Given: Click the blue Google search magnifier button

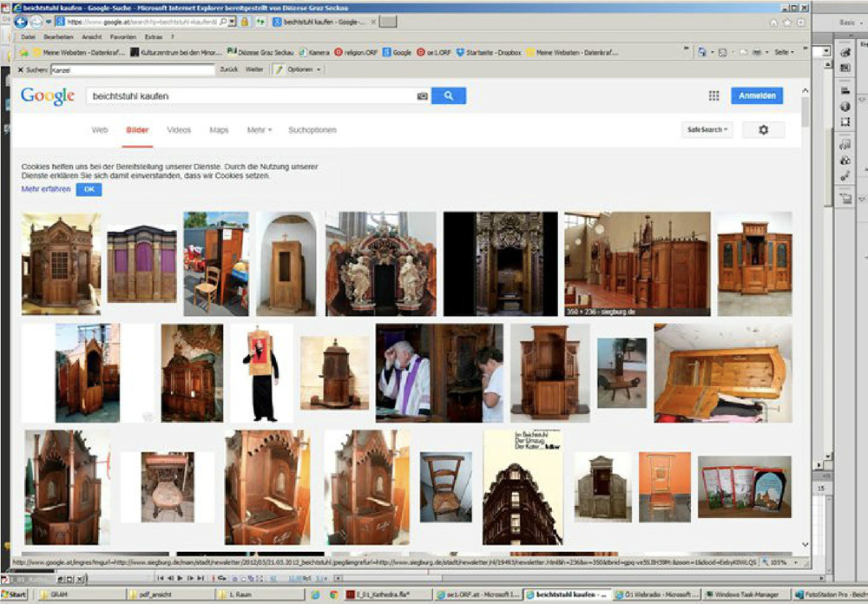Looking at the screenshot, I should pos(448,96).
